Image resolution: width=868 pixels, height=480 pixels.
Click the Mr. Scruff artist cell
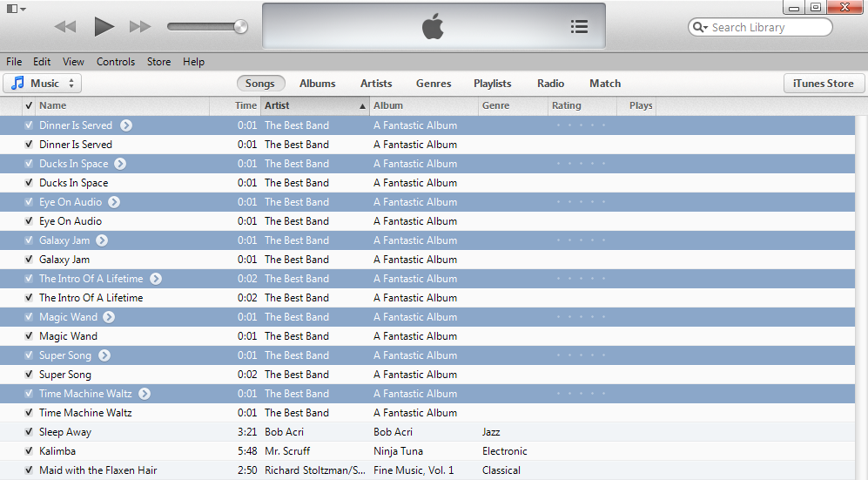point(287,450)
